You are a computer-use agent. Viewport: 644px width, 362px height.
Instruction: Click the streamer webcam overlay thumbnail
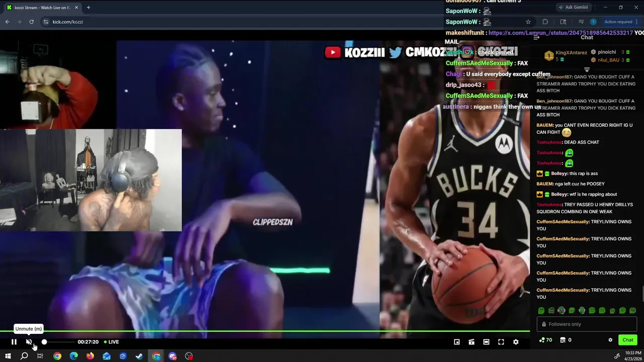[91, 180]
